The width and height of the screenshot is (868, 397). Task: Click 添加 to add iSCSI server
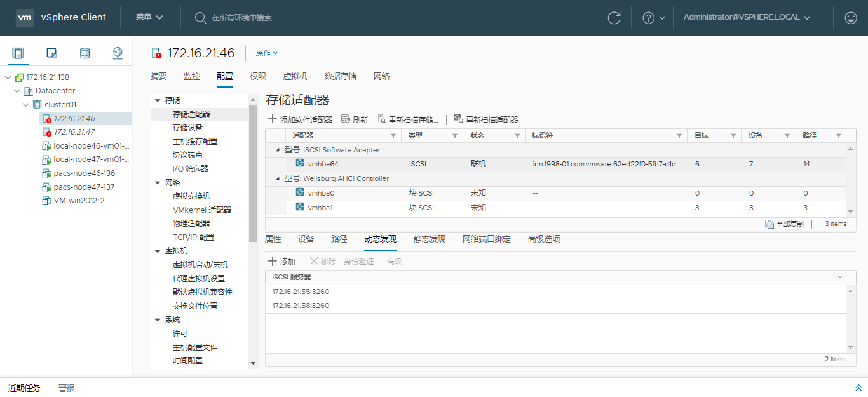pyautogui.click(x=284, y=261)
